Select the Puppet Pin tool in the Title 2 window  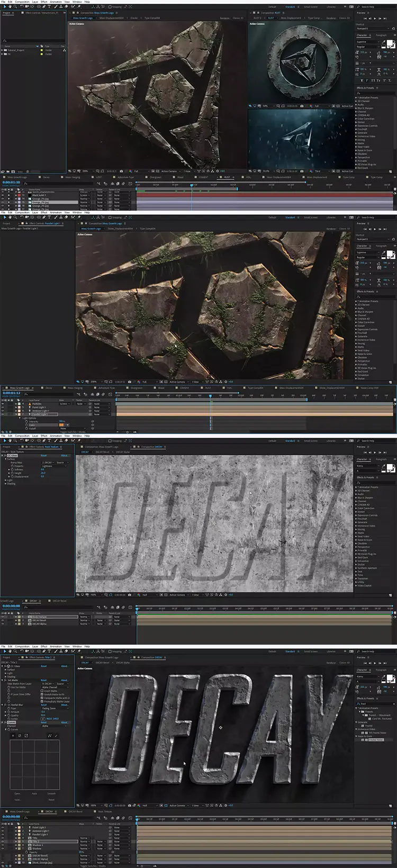pyautogui.click(x=79, y=651)
